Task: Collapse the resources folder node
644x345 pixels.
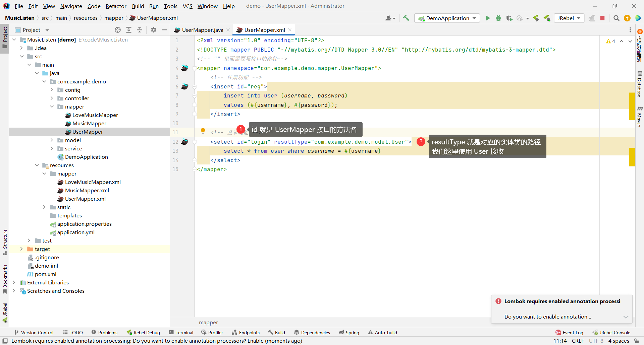Action: tap(37, 165)
